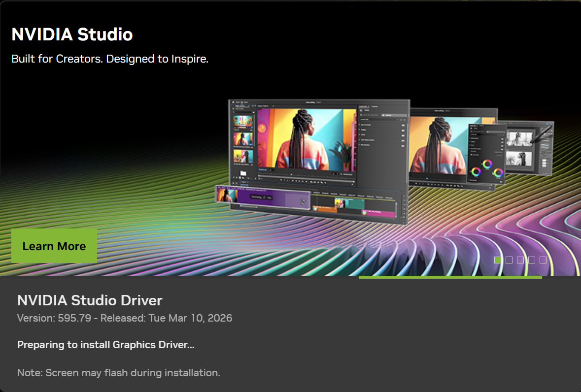Click the green Learn More button
This screenshot has height=392, width=581.
click(x=54, y=246)
